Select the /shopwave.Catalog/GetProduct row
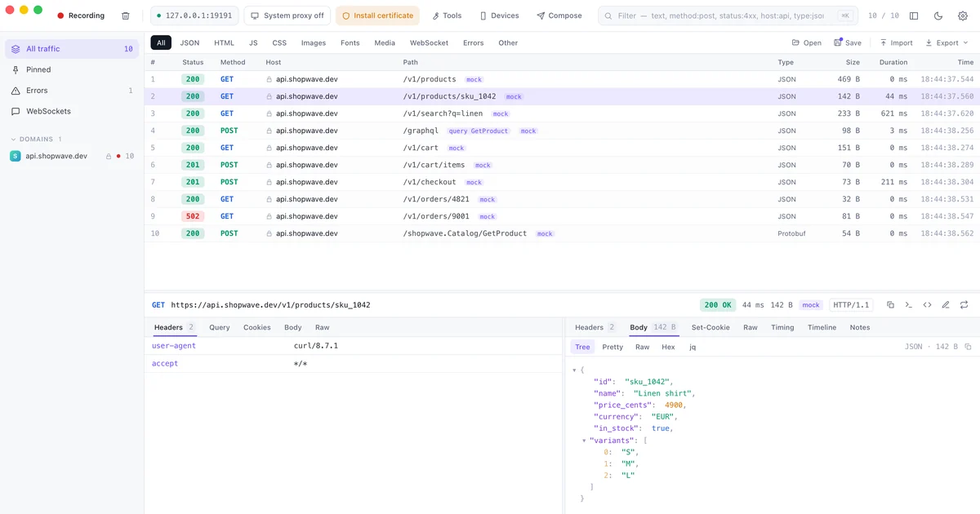The height and width of the screenshot is (514, 980). coord(562,233)
